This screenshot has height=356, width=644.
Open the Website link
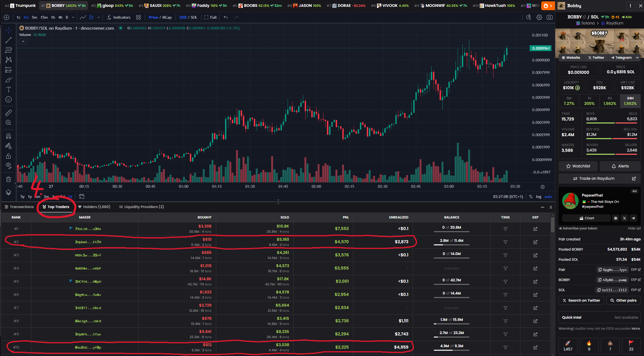[571, 58]
